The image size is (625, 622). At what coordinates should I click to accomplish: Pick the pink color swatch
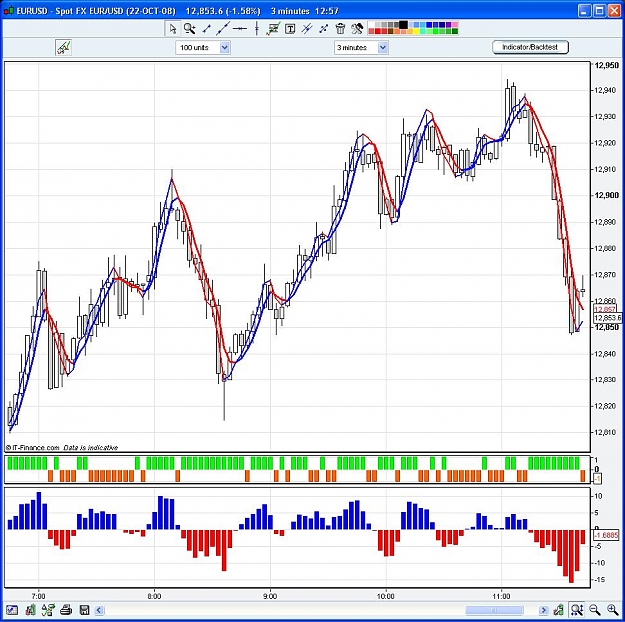click(x=455, y=25)
